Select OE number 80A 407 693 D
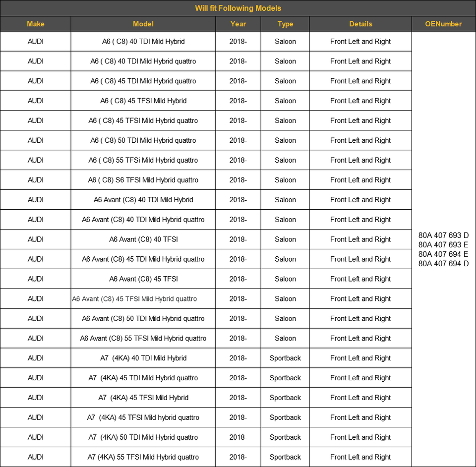 443,235
